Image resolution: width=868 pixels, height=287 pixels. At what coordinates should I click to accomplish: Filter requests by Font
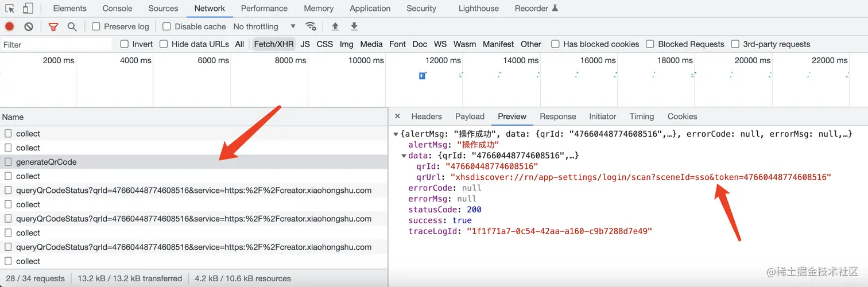pos(397,44)
